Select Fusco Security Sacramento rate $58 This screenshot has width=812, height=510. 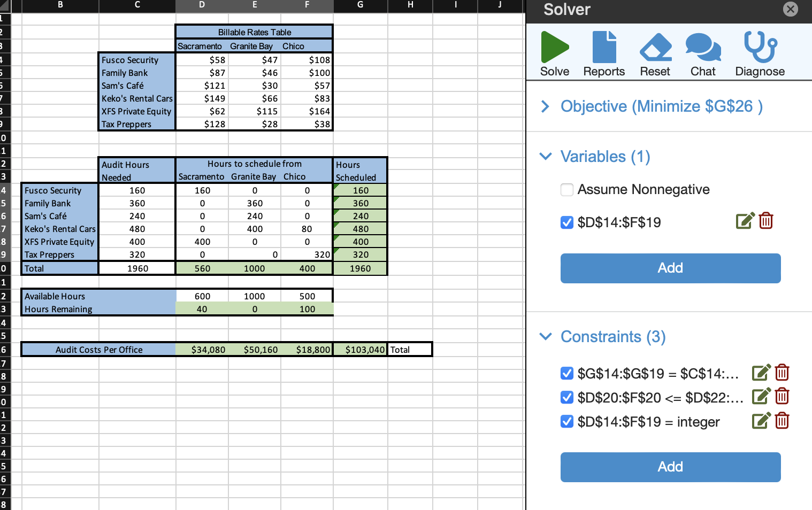pyautogui.click(x=202, y=60)
